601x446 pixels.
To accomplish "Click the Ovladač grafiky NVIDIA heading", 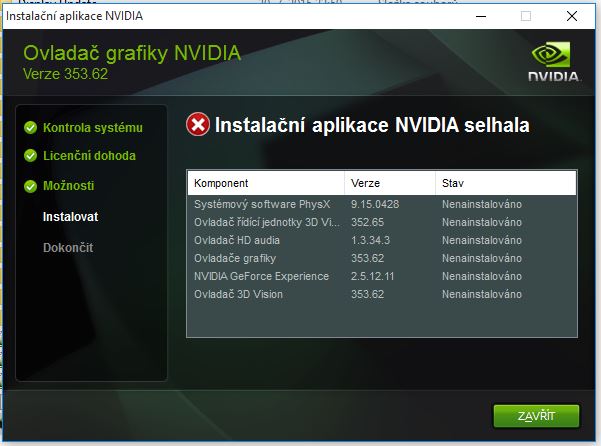I will point(132,53).
